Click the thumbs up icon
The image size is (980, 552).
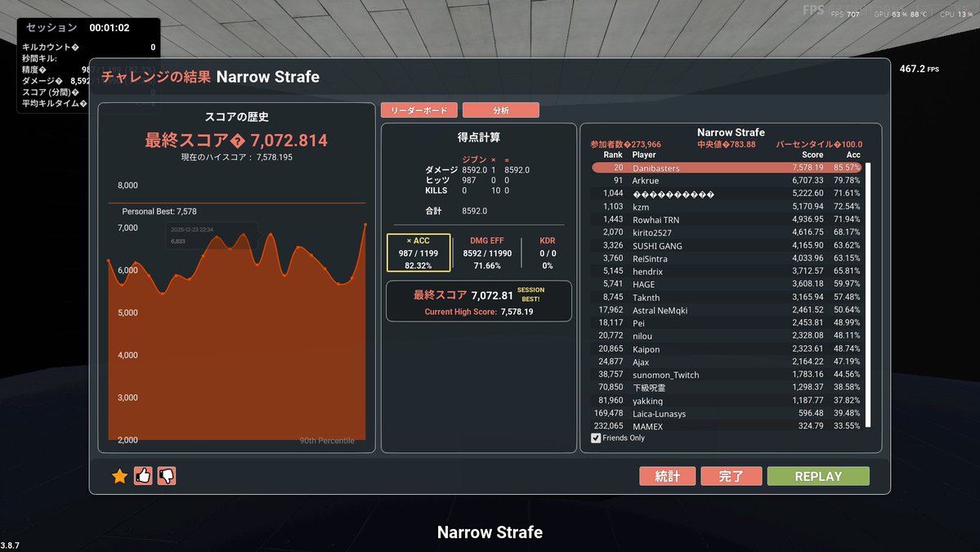143,477
